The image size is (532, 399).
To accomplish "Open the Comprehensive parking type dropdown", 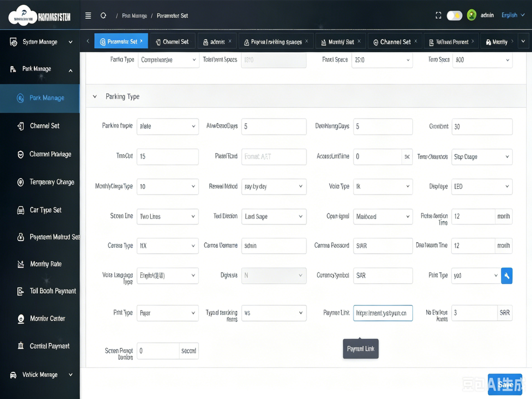I will [168, 60].
